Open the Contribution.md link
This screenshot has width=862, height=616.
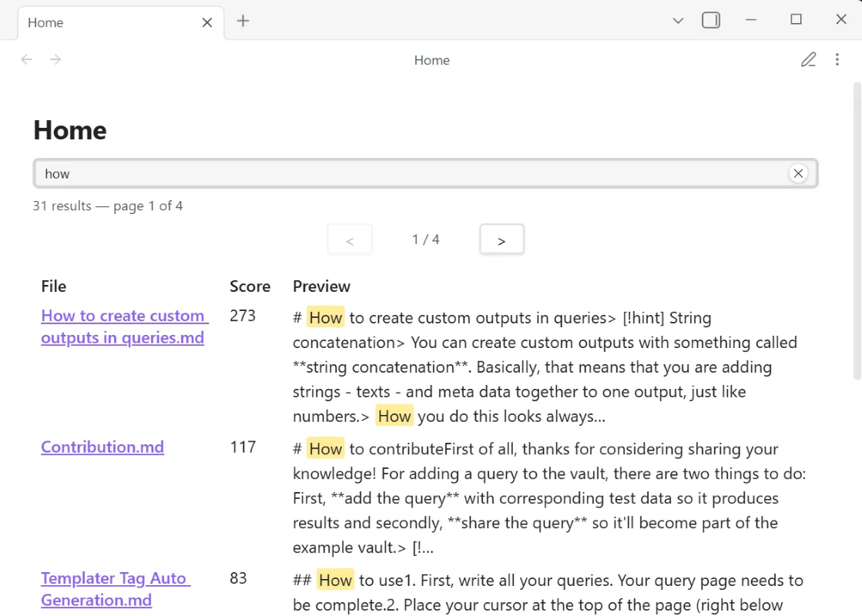pyautogui.click(x=102, y=447)
